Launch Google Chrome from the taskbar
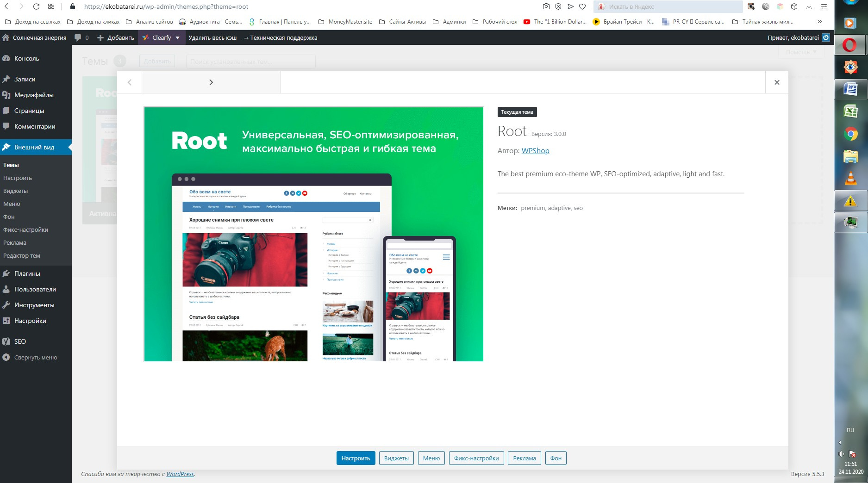The width and height of the screenshot is (868, 483). pos(850,134)
